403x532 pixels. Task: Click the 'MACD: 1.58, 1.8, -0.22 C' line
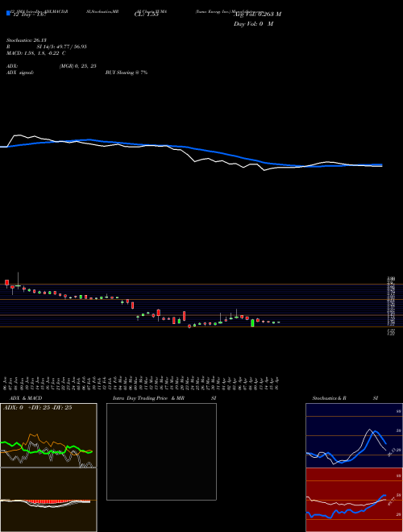[36, 53]
